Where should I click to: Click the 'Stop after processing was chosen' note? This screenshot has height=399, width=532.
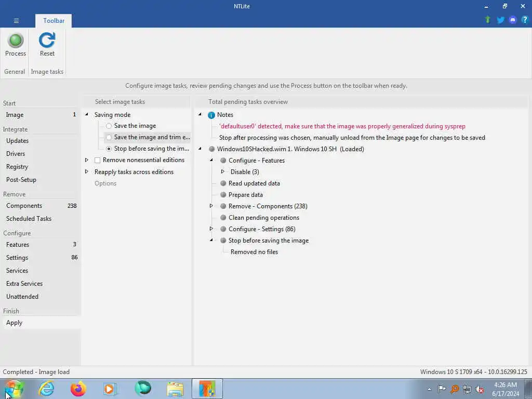point(352,138)
